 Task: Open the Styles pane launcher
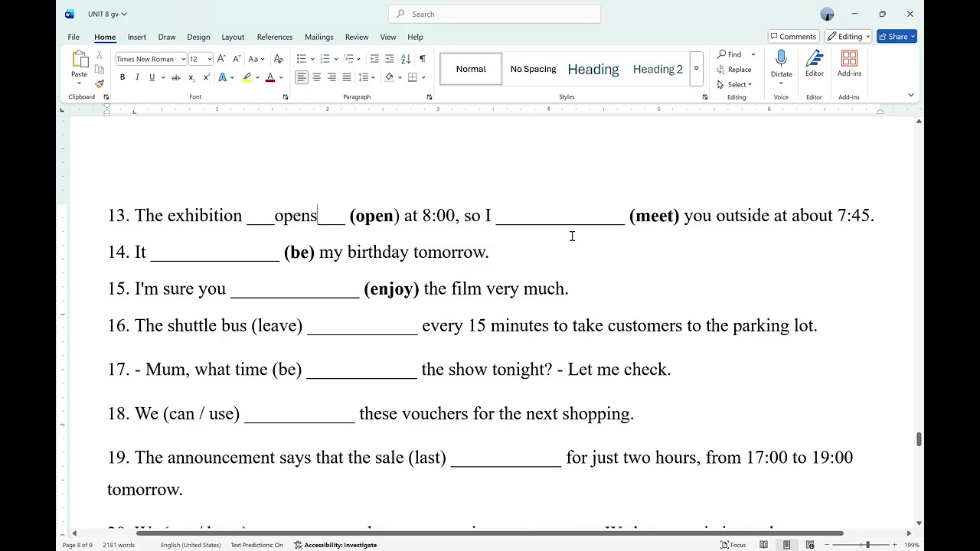tap(705, 97)
